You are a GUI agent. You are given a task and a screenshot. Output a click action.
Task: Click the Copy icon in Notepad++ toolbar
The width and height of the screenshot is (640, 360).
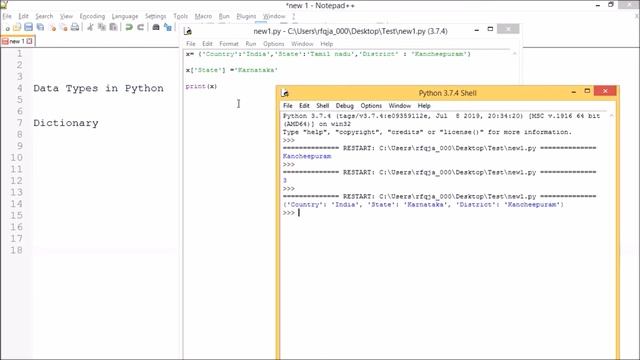pyautogui.click(x=102, y=27)
